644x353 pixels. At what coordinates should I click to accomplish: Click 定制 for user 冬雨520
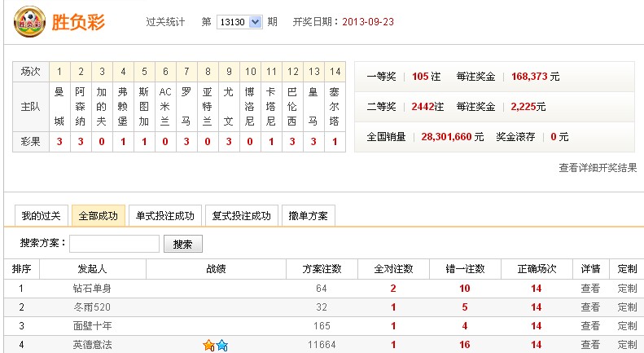pyautogui.click(x=627, y=307)
